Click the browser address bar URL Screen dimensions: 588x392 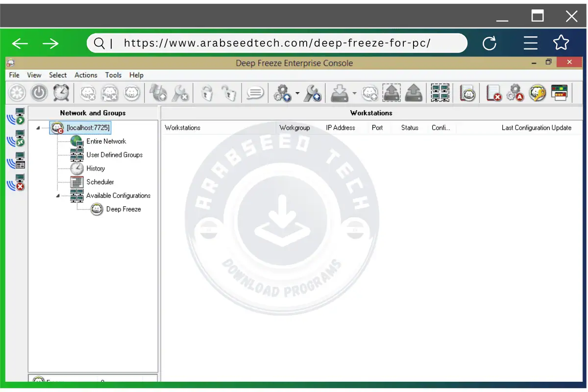(x=277, y=43)
